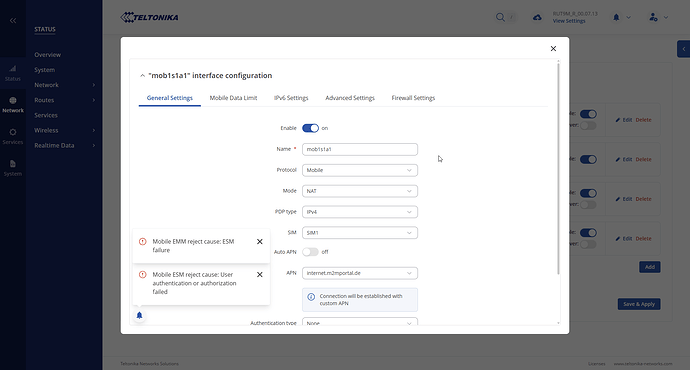Toggle fourth interface row enable switch
This screenshot has width=690, height=370.
[x=588, y=233]
